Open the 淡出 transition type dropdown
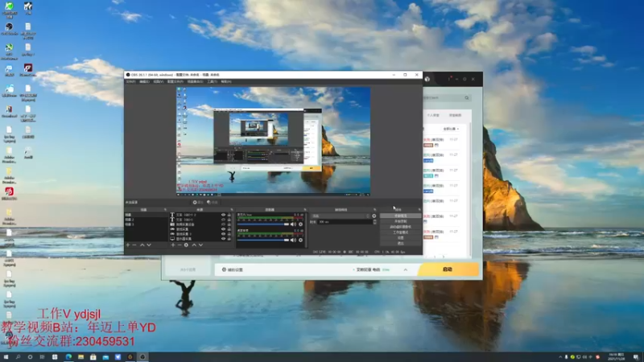644x362 pixels. click(x=341, y=216)
